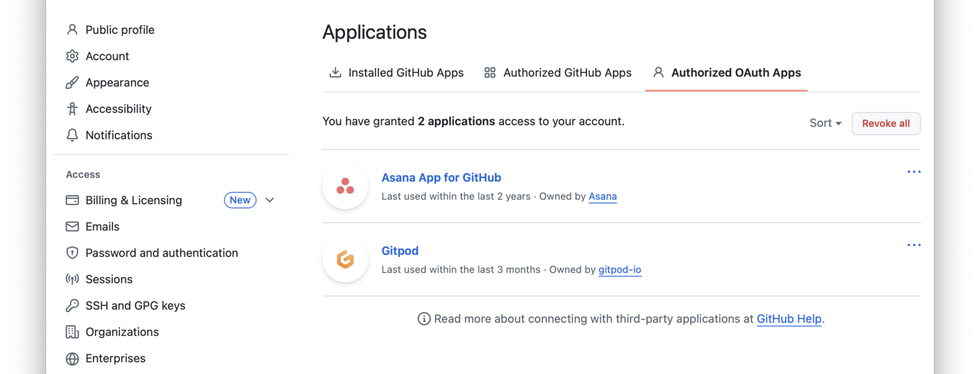Click the Enterprises globe icon

[72, 358]
